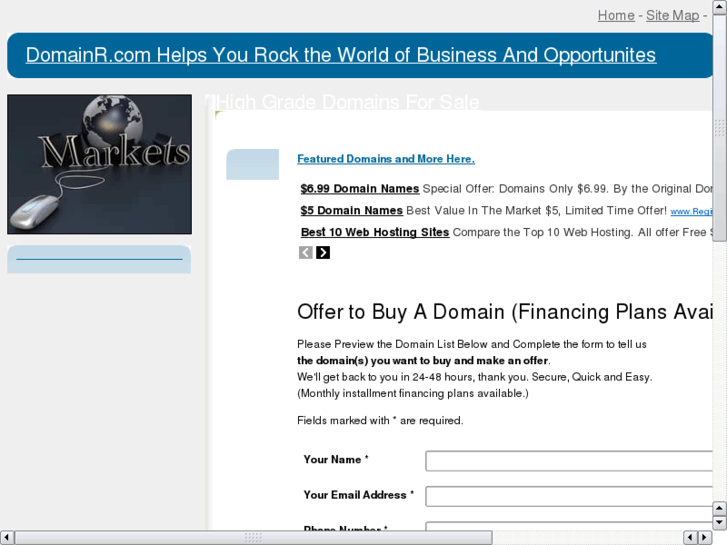727x545 pixels.
Task: Click the next ads arrow icon
Action: pyautogui.click(x=323, y=253)
